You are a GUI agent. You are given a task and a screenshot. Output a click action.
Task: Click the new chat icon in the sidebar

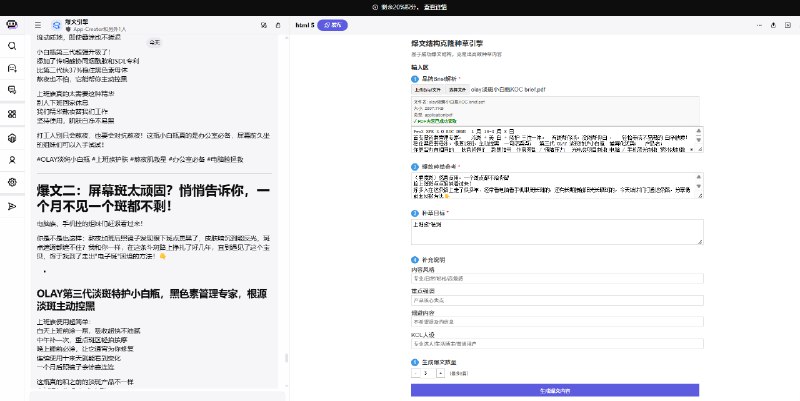[x=12, y=68]
